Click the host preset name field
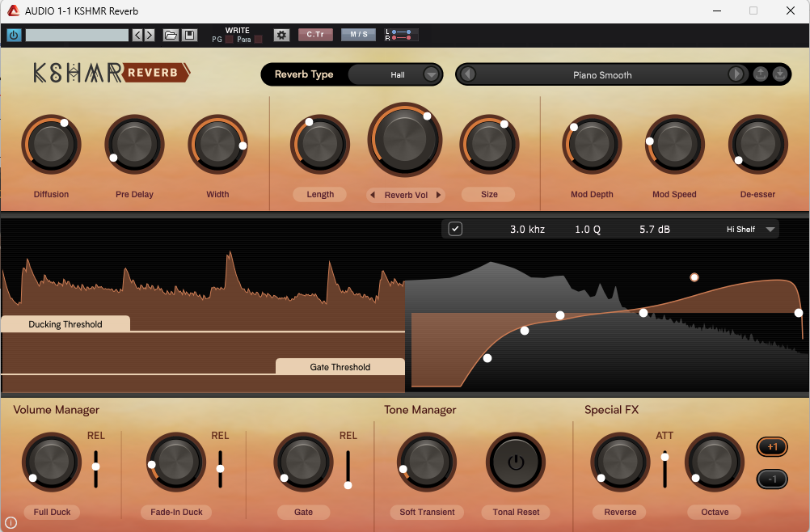The height and width of the screenshot is (532, 810). point(77,35)
